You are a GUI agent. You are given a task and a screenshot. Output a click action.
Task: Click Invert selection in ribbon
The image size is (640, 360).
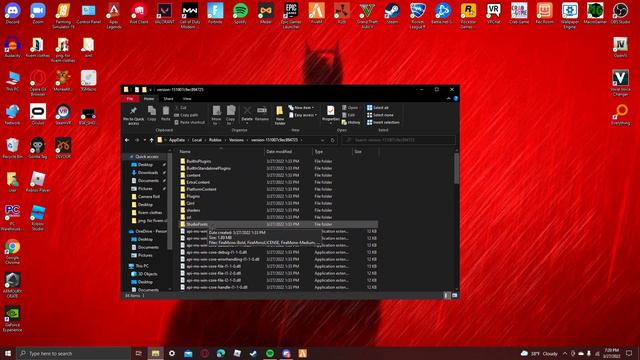point(383,122)
